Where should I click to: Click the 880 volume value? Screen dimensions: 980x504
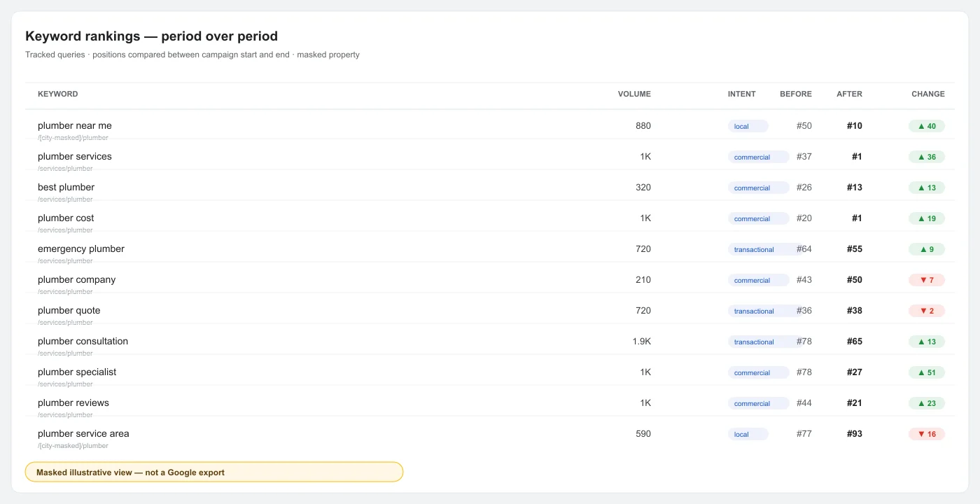[x=643, y=126]
